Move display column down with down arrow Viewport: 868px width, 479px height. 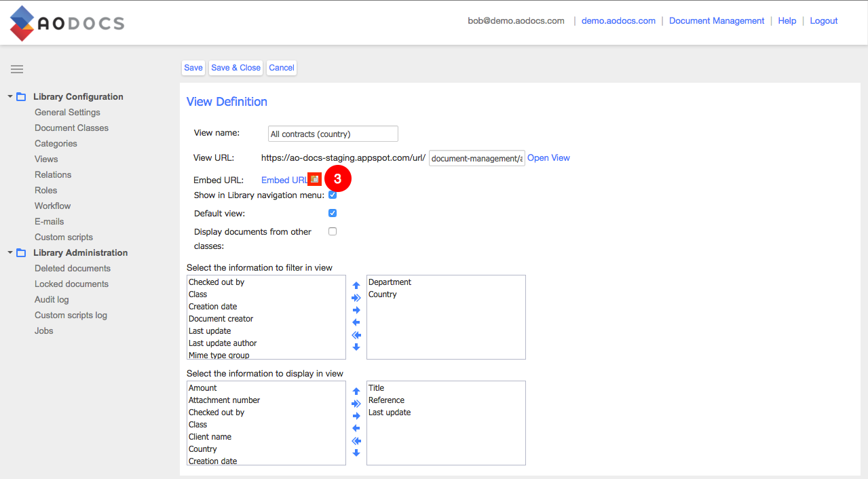pos(356,453)
